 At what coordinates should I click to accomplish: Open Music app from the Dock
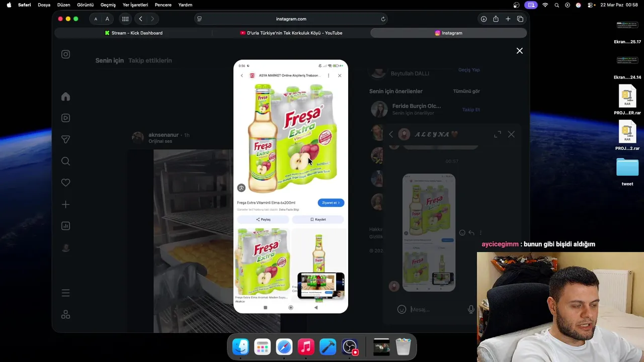click(x=306, y=346)
